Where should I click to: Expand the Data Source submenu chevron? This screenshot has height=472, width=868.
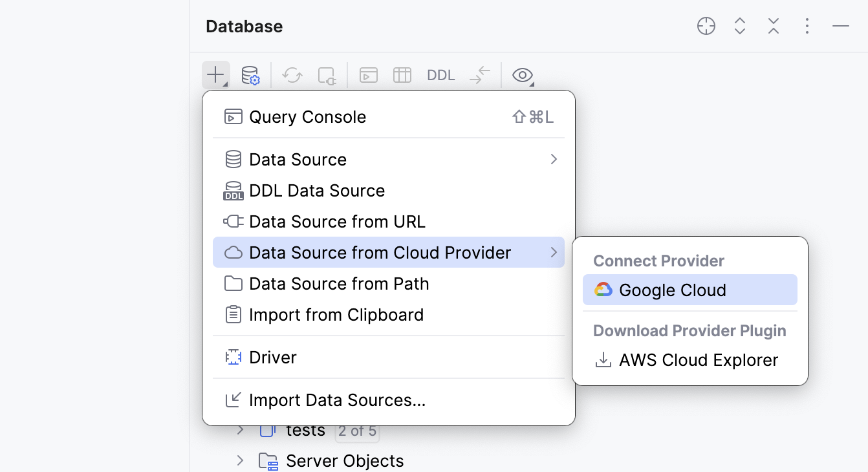(553, 159)
